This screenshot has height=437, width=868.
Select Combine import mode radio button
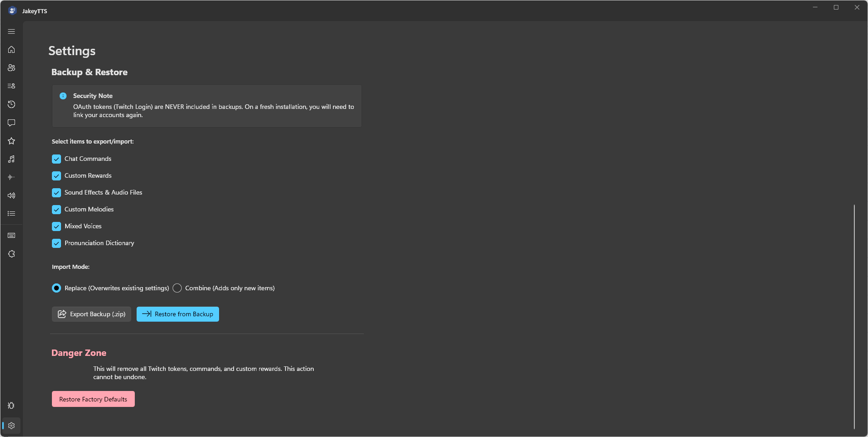tap(177, 288)
